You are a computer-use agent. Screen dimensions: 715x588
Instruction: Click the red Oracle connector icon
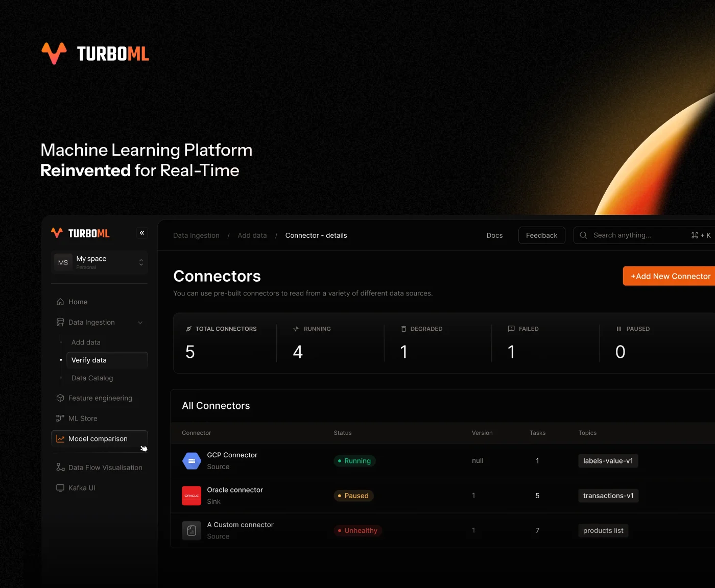tap(192, 496)
